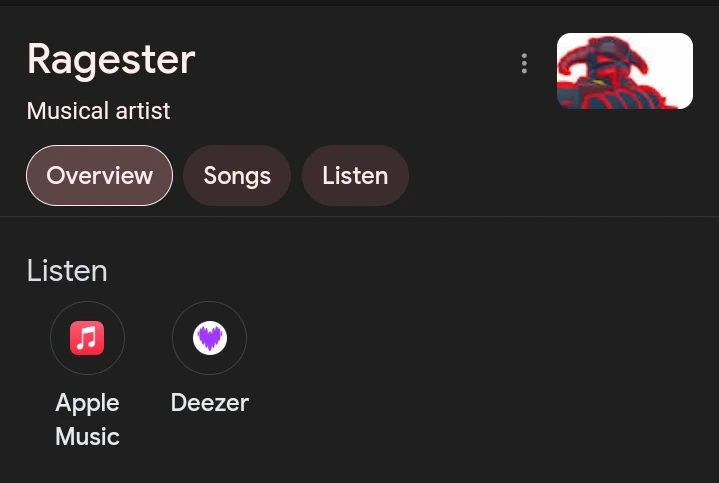Click the red music note logo
Viewport: 719px width, 483px height.
(x=87, y=338)
